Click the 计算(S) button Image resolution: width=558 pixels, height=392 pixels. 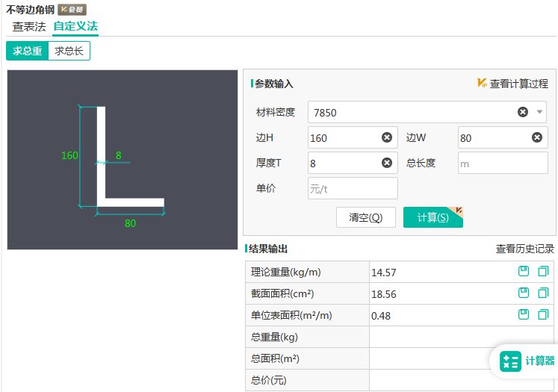point(433,217)
